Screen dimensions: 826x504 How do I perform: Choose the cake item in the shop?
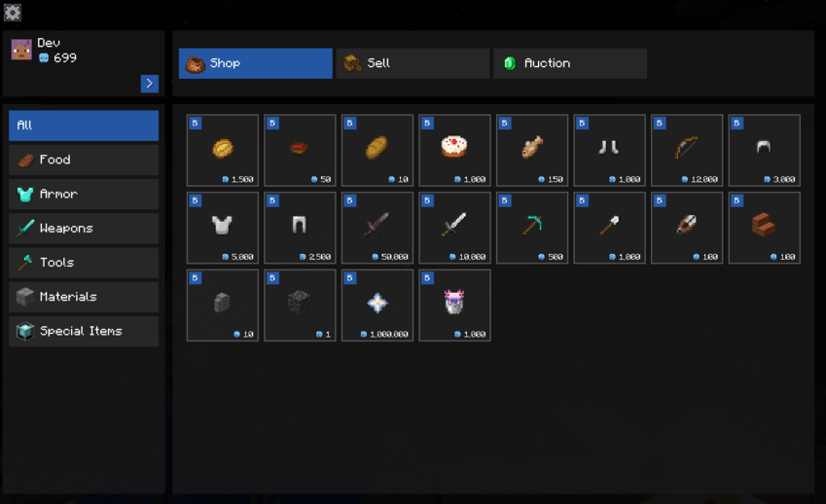coord(454,150)
